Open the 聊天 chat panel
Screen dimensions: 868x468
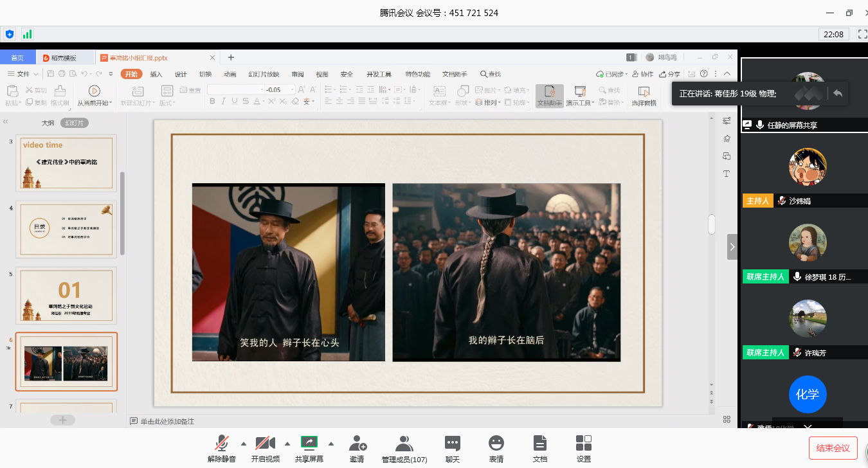coord(453,449)
